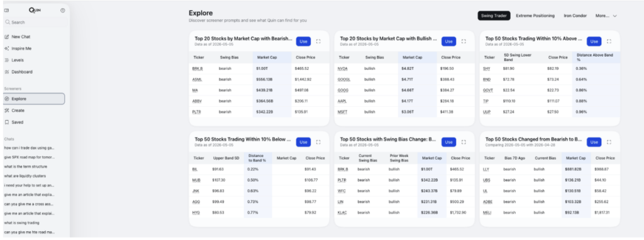This screenshot has width=644, height=240.
Task: Collapse the sidebar using the panel icon
Action: coord(6,10)
